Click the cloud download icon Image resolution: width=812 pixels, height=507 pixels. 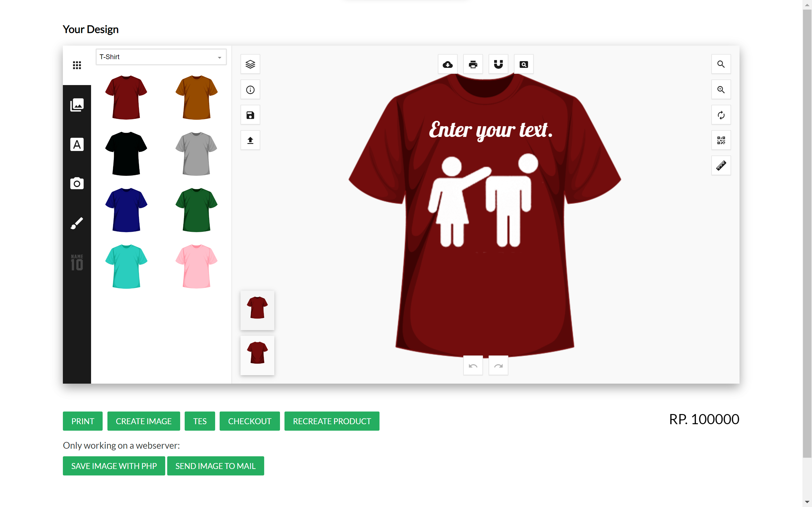click(447, 64)
